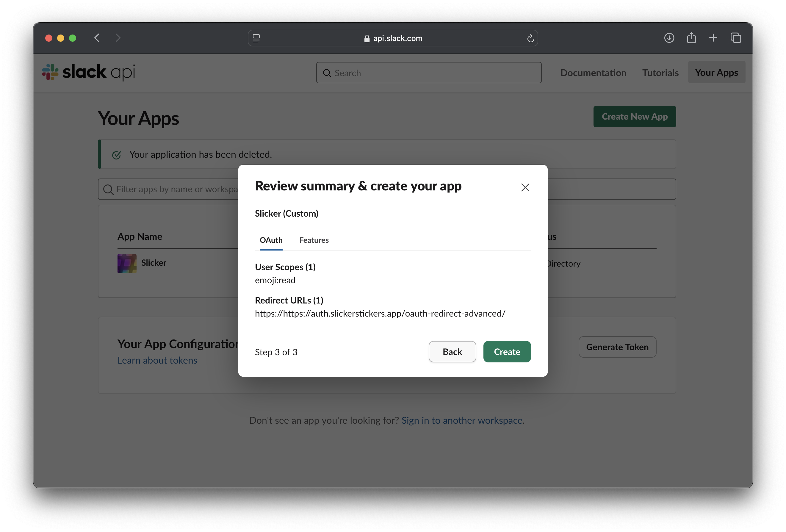Click the Create New App button
Viewport: 786px width, 532px height.
[634, 117]
